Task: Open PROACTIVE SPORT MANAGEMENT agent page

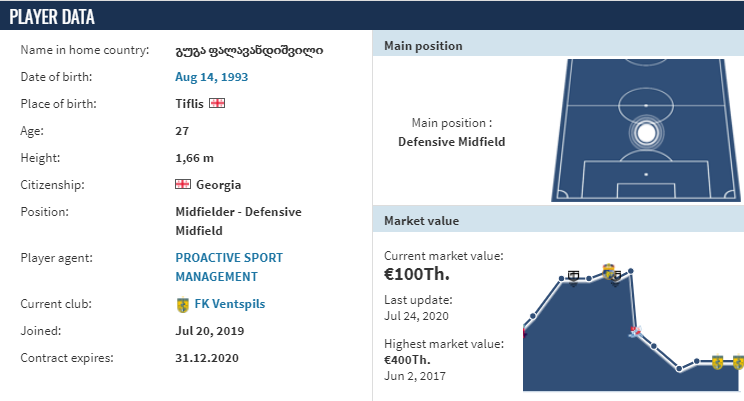Action: (229, 267)
